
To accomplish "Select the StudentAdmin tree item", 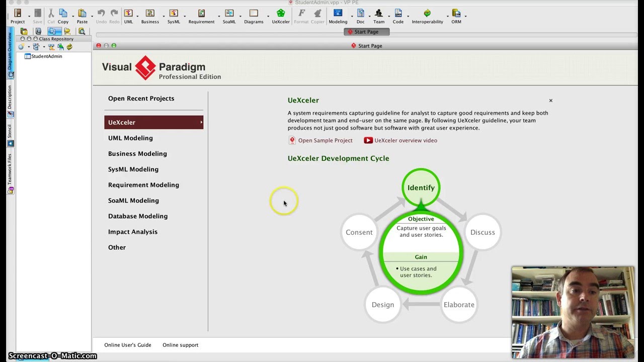I will pyautogui.click(x=43, y=56).
